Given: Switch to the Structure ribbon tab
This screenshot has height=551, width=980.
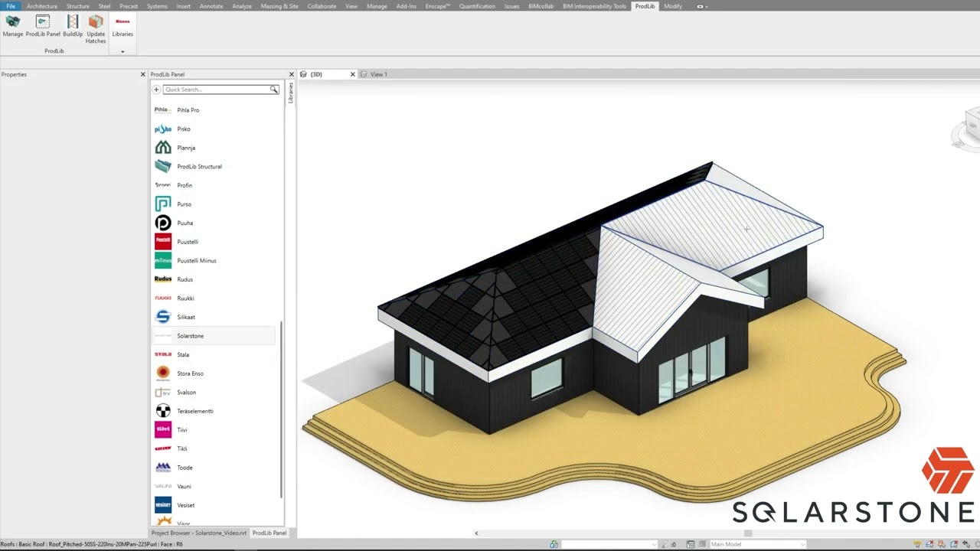Looking at the screenshot, I should click(77, 6).
